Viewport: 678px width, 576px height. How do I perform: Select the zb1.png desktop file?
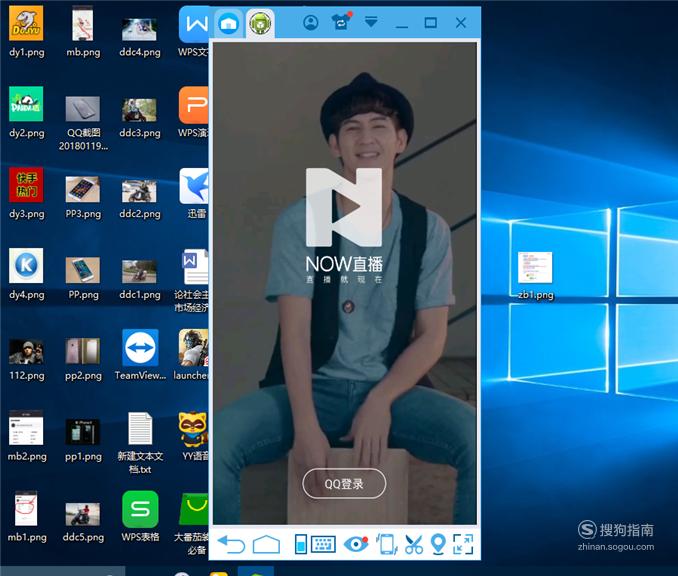(x=535, y=276)
